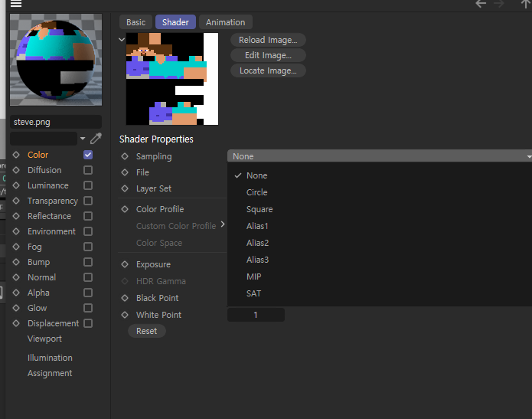Collapse the Sampling dropdown showing None
The image size is (532, 419).
point(380,156)
